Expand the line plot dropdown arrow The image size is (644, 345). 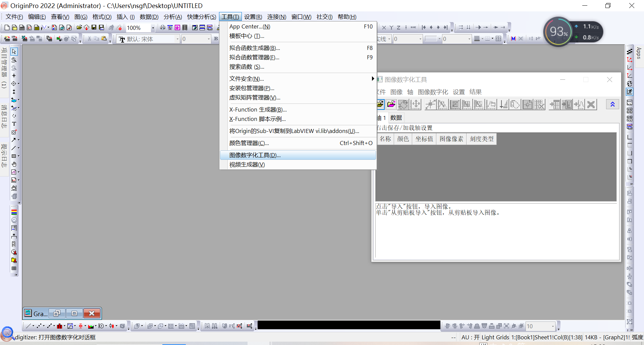(33, 326)
